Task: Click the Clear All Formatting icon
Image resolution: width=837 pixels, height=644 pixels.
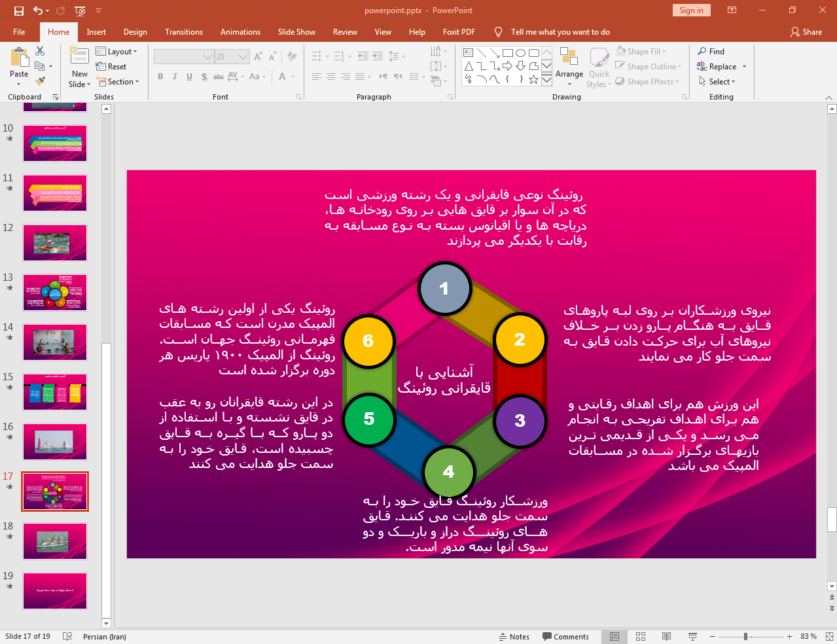Action: click(x=292, y=57)
